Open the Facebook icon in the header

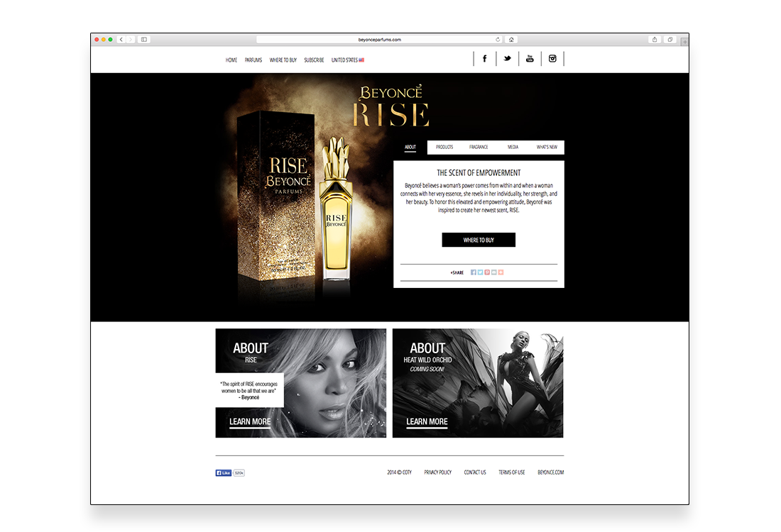click(484, 59)
